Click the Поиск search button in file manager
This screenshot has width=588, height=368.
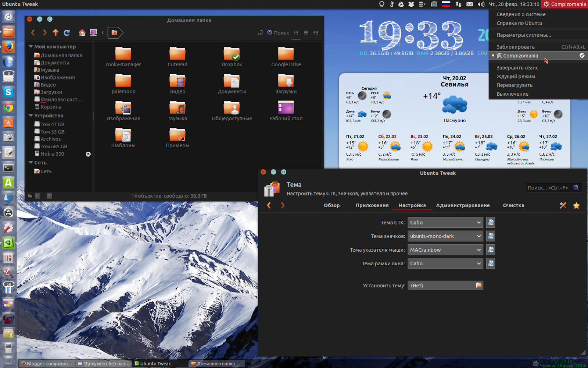click(x=278, y=33)
